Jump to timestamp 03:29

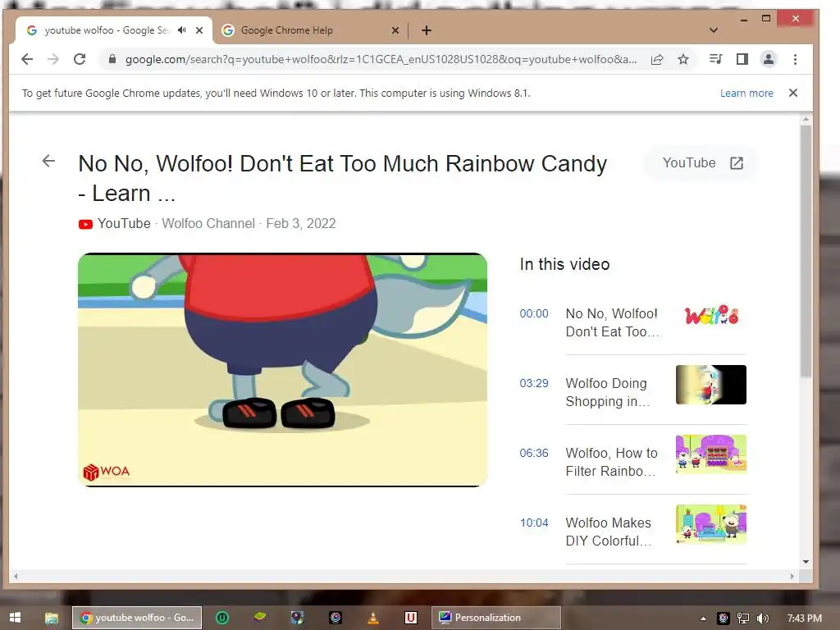[534, 383]
